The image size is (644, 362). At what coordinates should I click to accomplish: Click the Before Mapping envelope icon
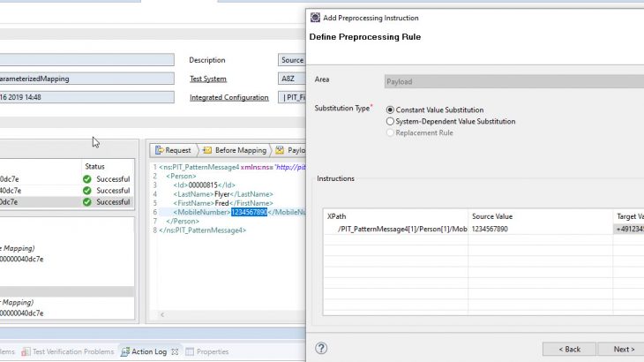click(x=207, y=150)
